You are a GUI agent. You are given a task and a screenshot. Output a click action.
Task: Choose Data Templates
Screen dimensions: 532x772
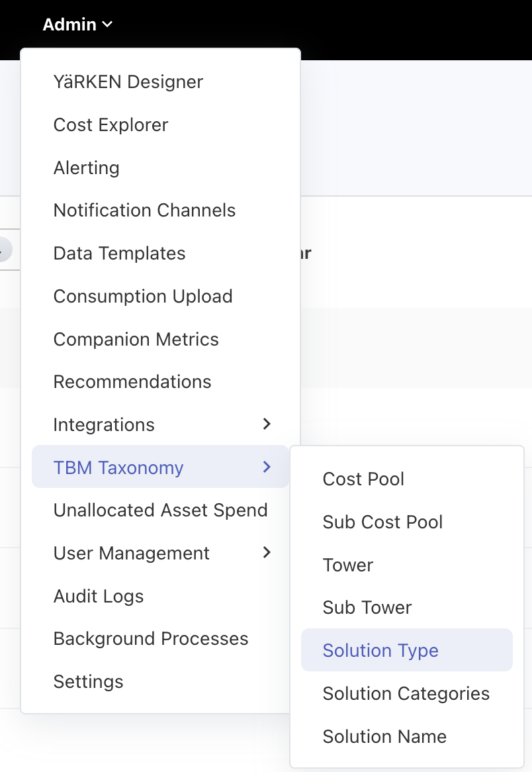(119, 254)
